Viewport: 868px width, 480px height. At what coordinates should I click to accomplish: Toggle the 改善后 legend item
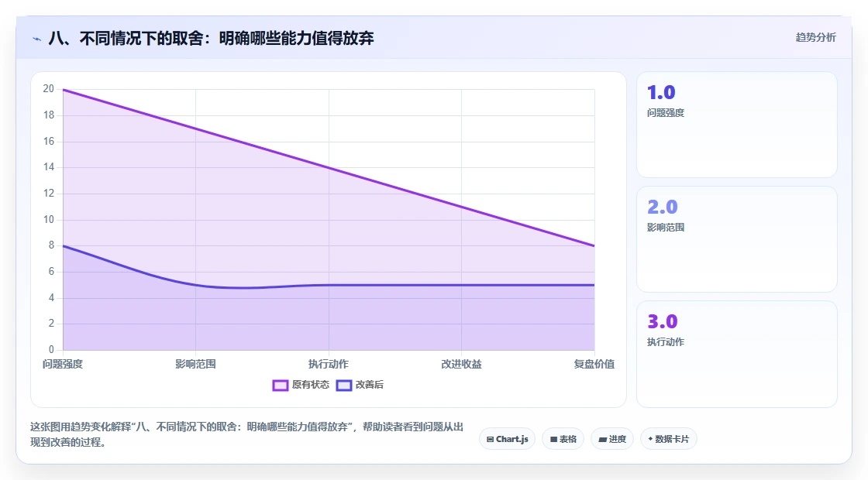(360, 385)
